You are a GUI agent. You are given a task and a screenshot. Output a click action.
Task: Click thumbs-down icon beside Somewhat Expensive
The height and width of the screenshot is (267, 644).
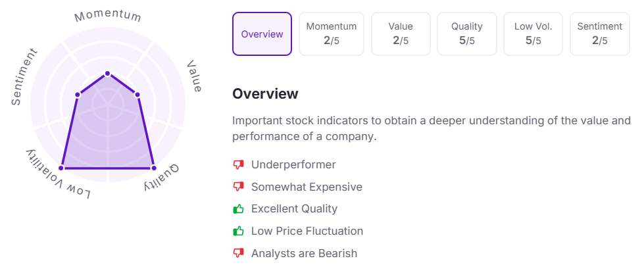click(x=238, y=187)
